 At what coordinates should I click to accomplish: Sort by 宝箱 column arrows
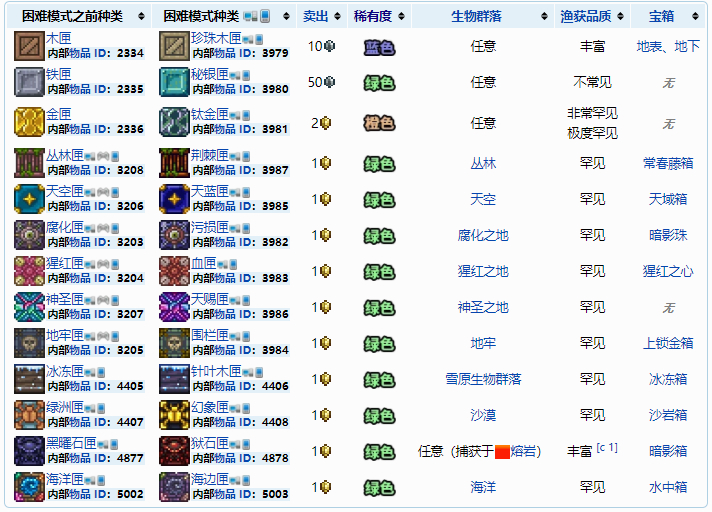pos(695,17)
